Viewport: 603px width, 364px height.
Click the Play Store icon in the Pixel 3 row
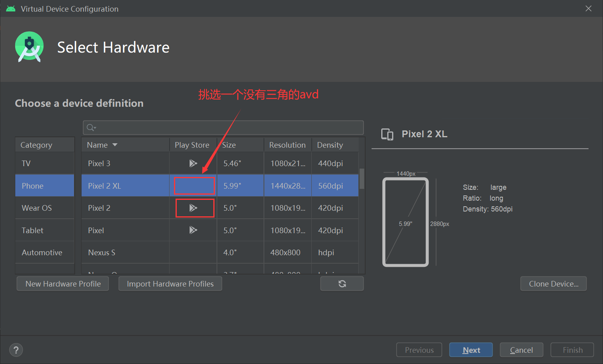(x=193, y=163)
